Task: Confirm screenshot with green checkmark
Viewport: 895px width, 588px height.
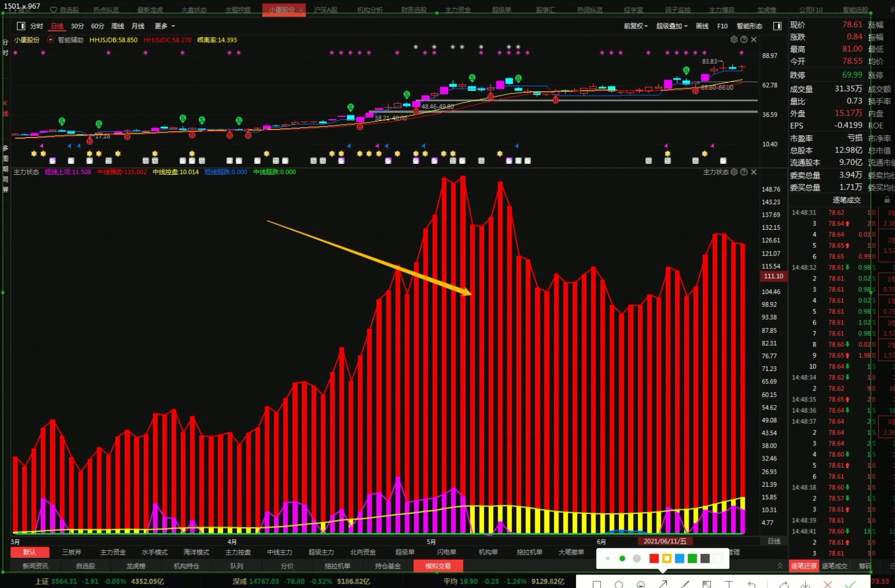Action: coord(850,585)
